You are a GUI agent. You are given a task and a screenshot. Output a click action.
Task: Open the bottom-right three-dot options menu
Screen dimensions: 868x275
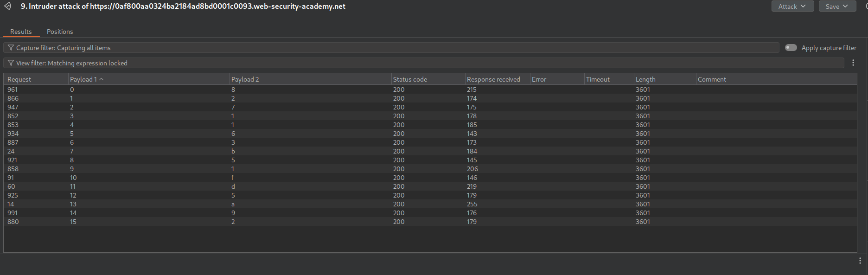[x=860, y=261]
